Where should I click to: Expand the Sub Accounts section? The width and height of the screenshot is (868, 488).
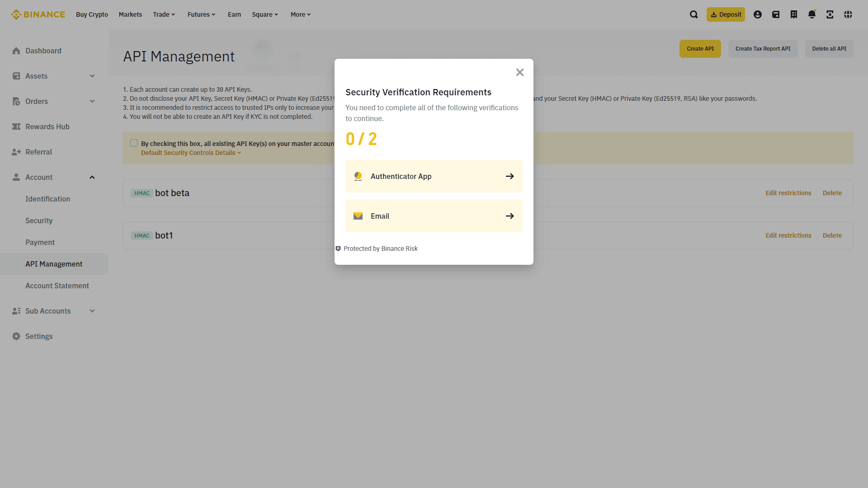click(92, 311)
